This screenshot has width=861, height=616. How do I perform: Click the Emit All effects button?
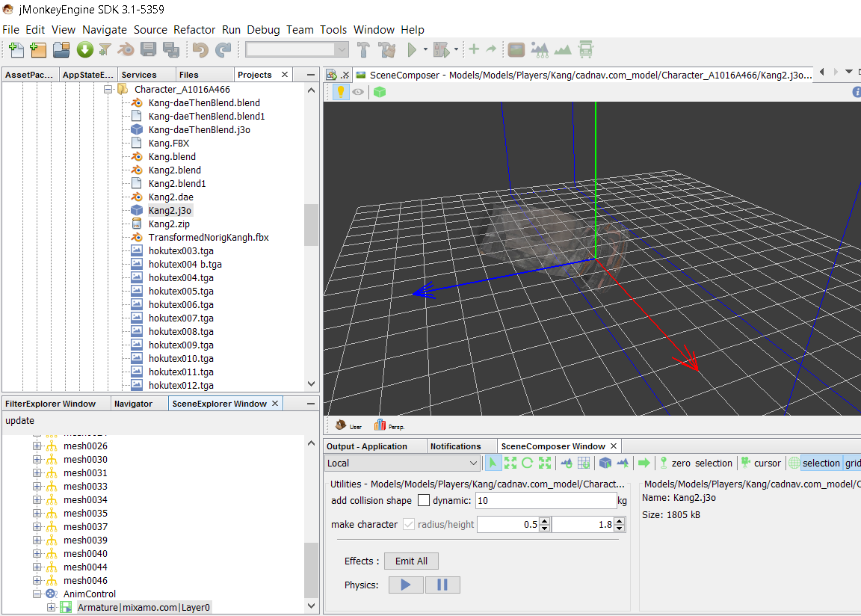(x=411, y=561)
